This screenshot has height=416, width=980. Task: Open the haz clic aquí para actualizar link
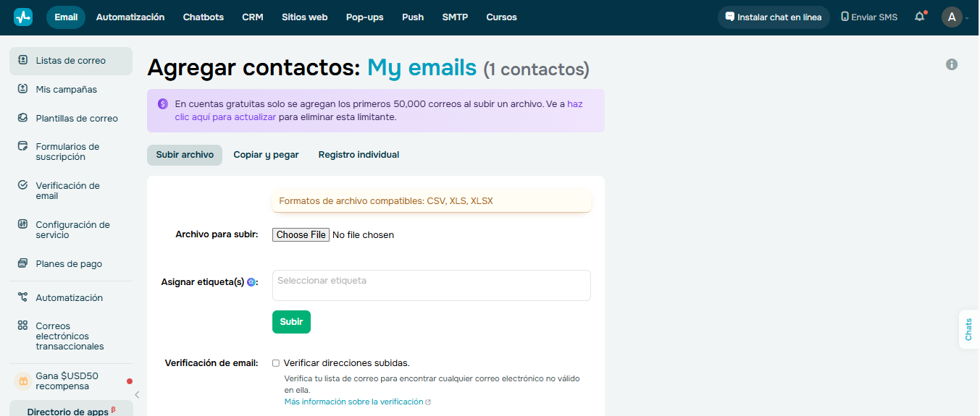click(380, 110)
